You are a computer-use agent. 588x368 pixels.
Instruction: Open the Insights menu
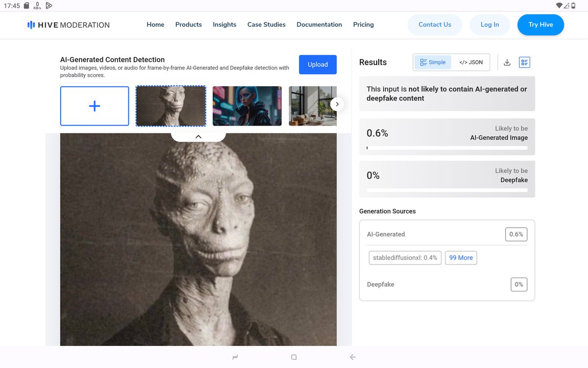tap(224, 25)
